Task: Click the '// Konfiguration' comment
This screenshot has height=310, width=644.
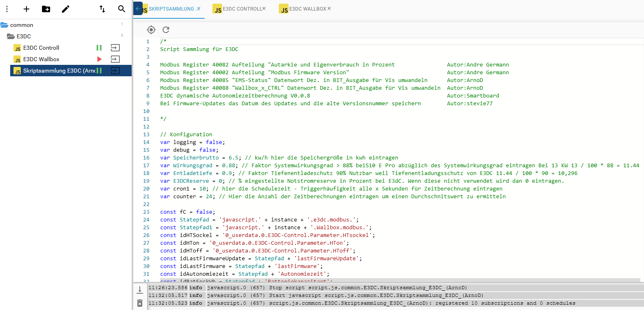Action: coord(186,134)
